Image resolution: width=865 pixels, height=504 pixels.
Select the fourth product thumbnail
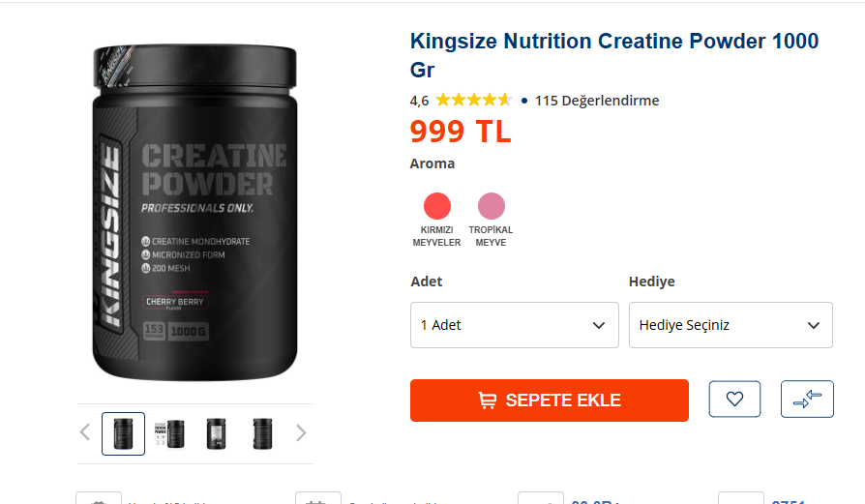pos(262,433)
